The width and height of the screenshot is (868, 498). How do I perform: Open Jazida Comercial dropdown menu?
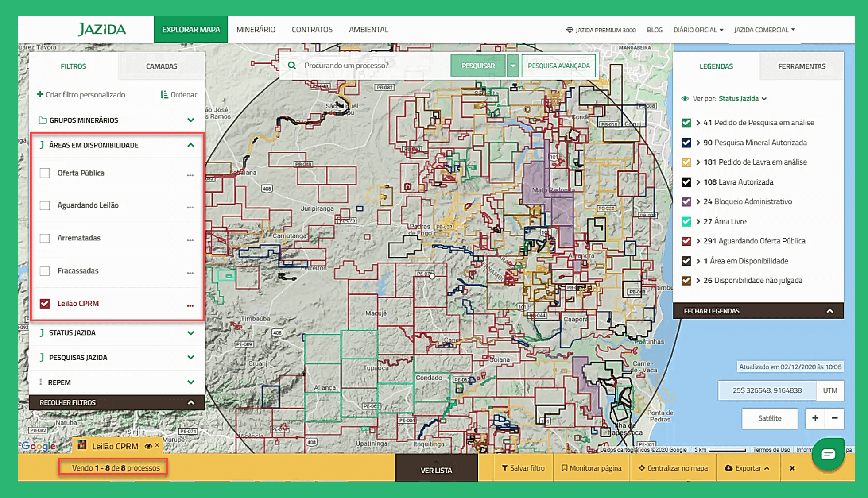(x=764, y=30)
